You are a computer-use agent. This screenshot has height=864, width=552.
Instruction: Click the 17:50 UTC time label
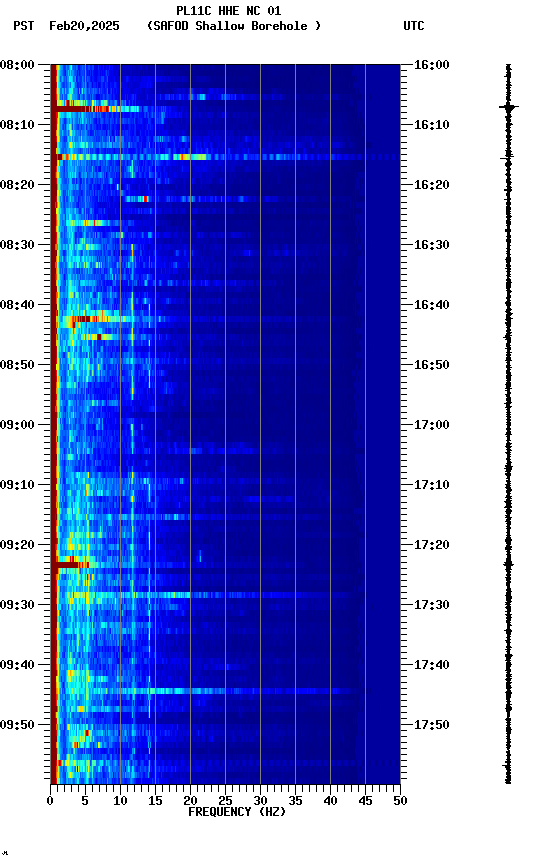click(432, 725)
